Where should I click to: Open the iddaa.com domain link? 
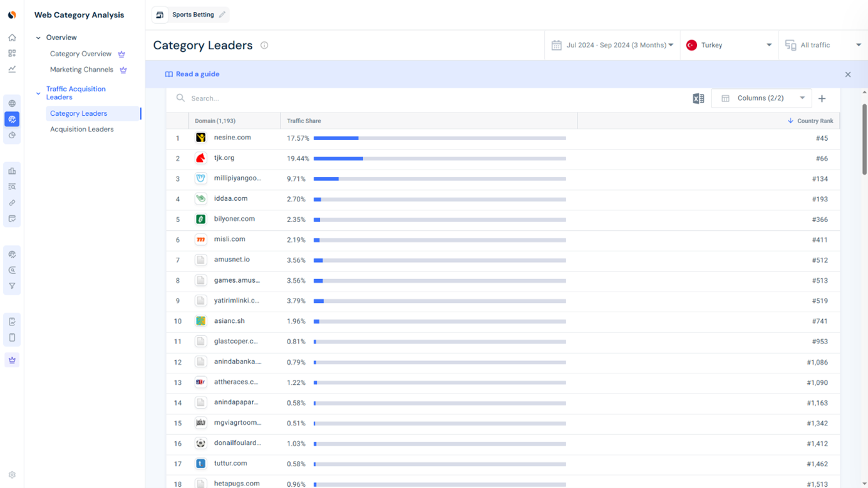(230, 198)
